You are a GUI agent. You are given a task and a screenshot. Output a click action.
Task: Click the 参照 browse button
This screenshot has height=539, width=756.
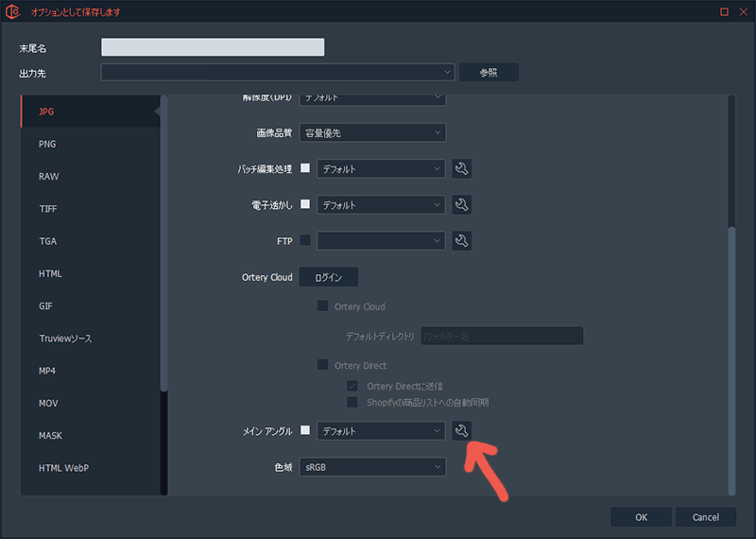[x=488, y=73]
